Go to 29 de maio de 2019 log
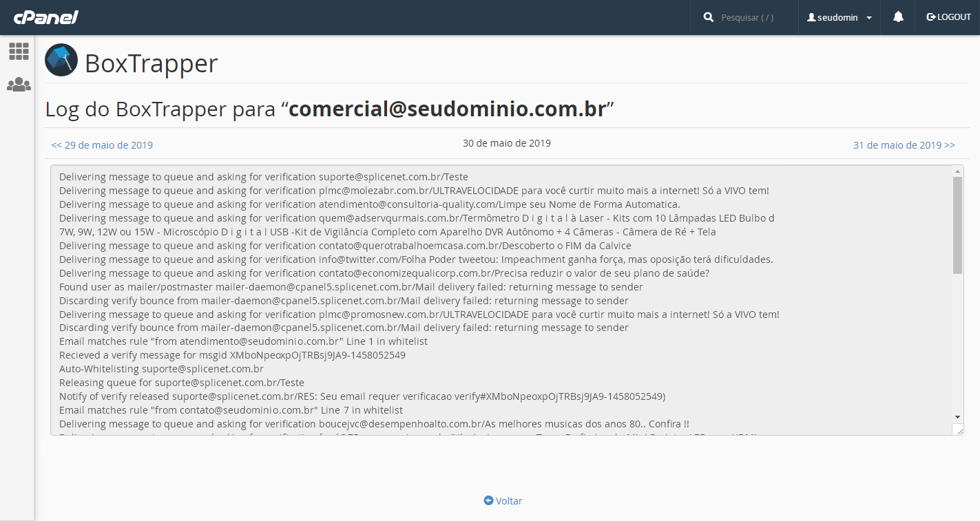The width and height of the screenshot is (980, 521). tap(102, 145)
